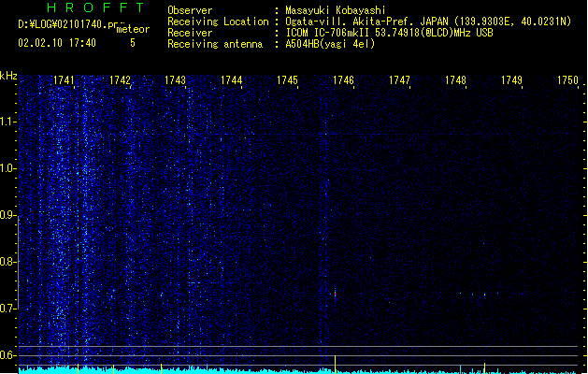Click the Receiver field label
The width and height of the screenshot is (588, 374).
click(190, 33)
